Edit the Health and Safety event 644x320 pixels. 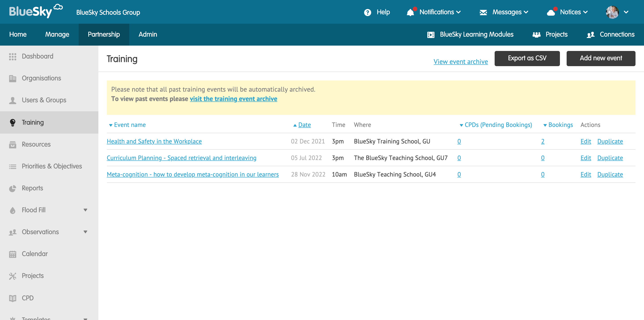585,141
